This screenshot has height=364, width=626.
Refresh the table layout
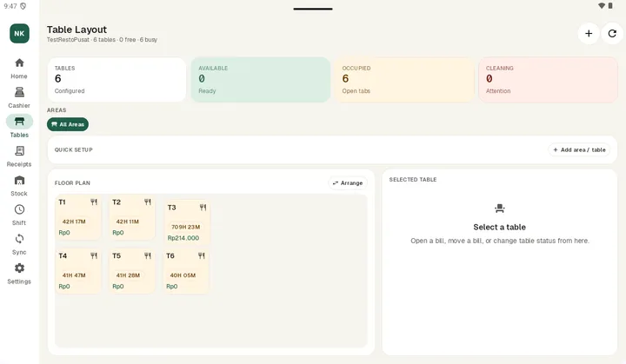[x=612, y=34]
